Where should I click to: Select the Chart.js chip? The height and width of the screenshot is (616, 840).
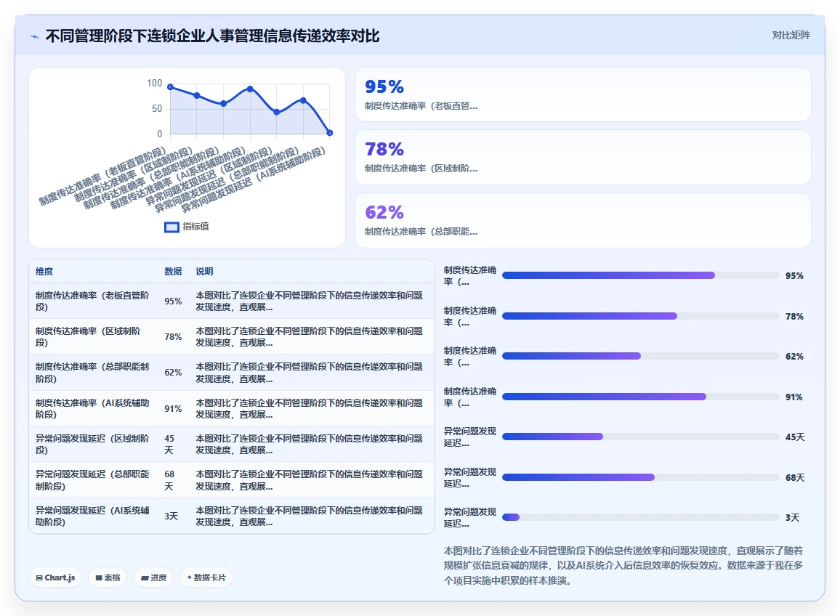coord(55,577)
